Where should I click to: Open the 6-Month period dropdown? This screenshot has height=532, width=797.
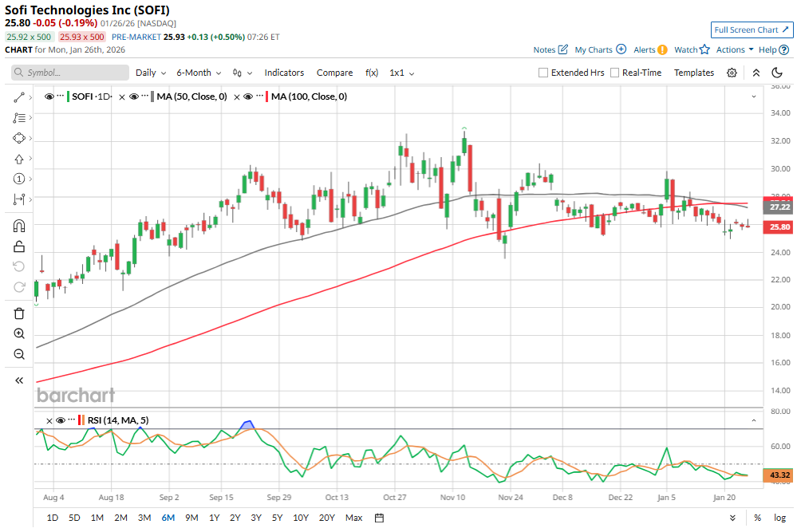[199, 73]
